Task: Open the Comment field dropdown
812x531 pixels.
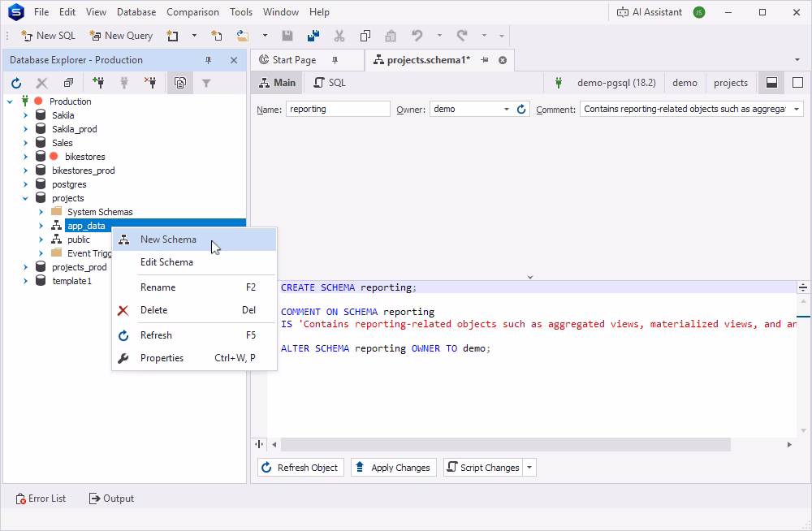Action: coord(797,110)
